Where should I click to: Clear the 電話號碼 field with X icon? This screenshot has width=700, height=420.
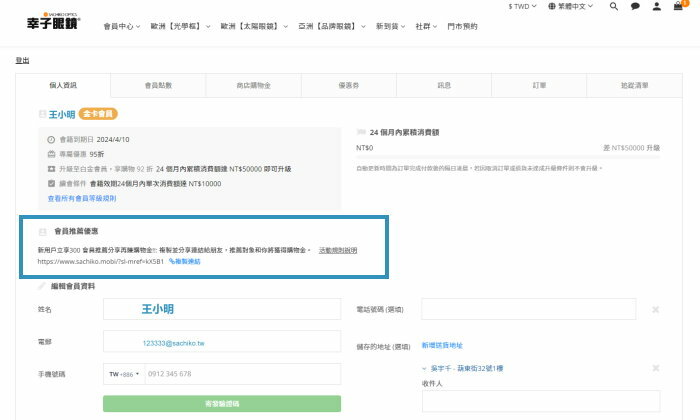tap(655, 310)
